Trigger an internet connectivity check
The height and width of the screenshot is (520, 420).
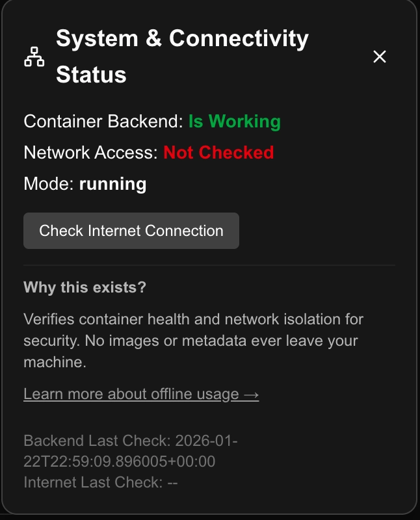click(x=131, y=230)
